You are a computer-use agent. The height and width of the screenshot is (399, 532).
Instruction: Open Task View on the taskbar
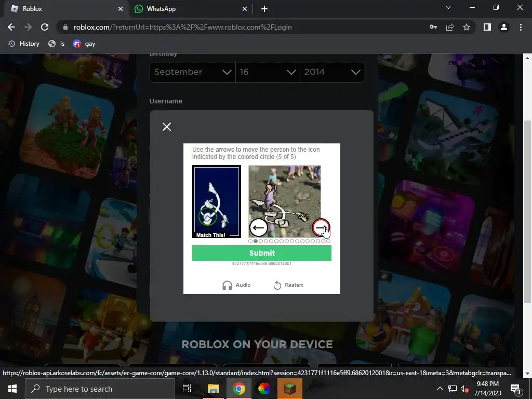click(x=187, y=389)
